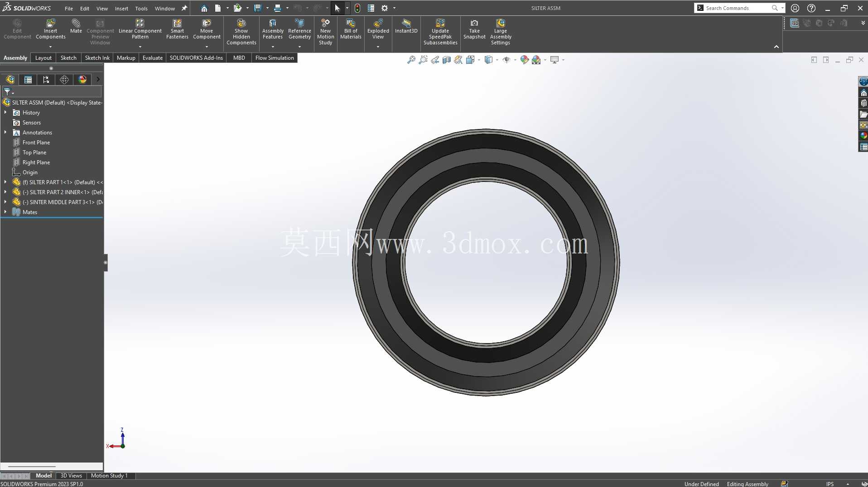Switch to Flow Simulation tab
The height and width of the screenshot is (487, 868).
tap(275, 58)
